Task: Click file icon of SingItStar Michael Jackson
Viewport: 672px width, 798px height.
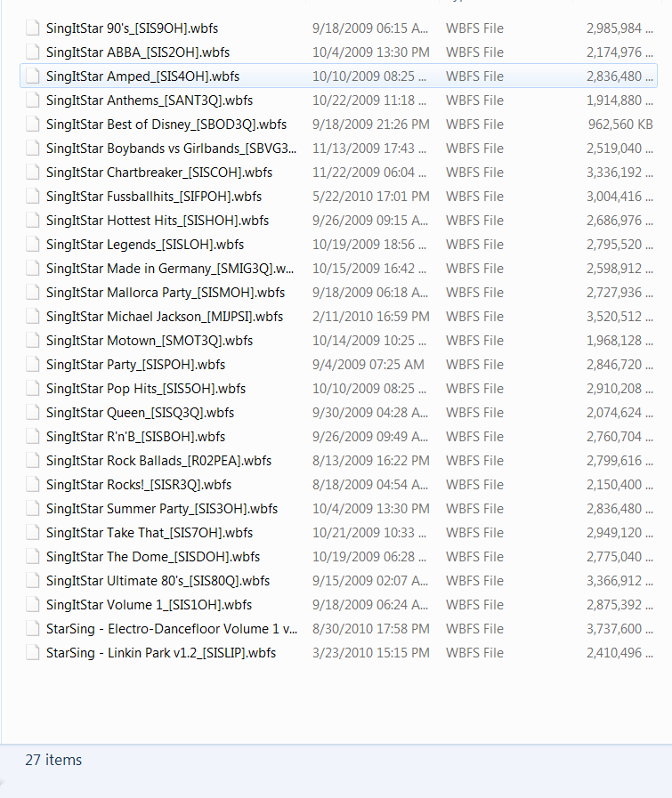Action: (33, 316)
